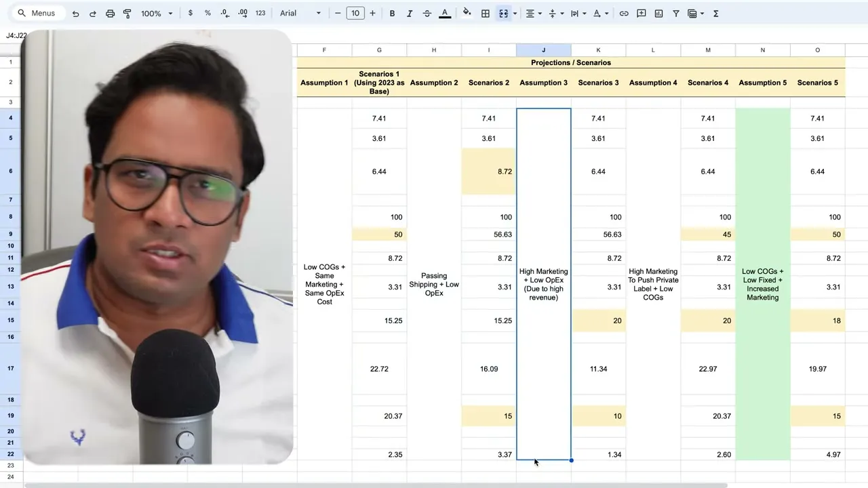This screenshot has width=868, height=488.
Task: Increase font size with plus button
Action: [x=372, y=14]
